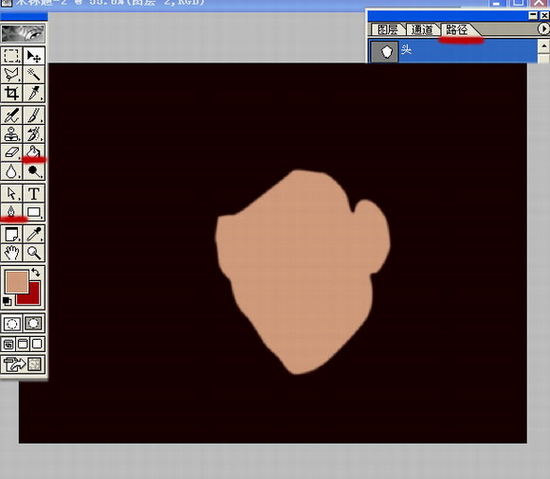The height and width of the screenshot is (479, 550).
Task: Switch to the Layers tab (图层)
Action: 388,29
